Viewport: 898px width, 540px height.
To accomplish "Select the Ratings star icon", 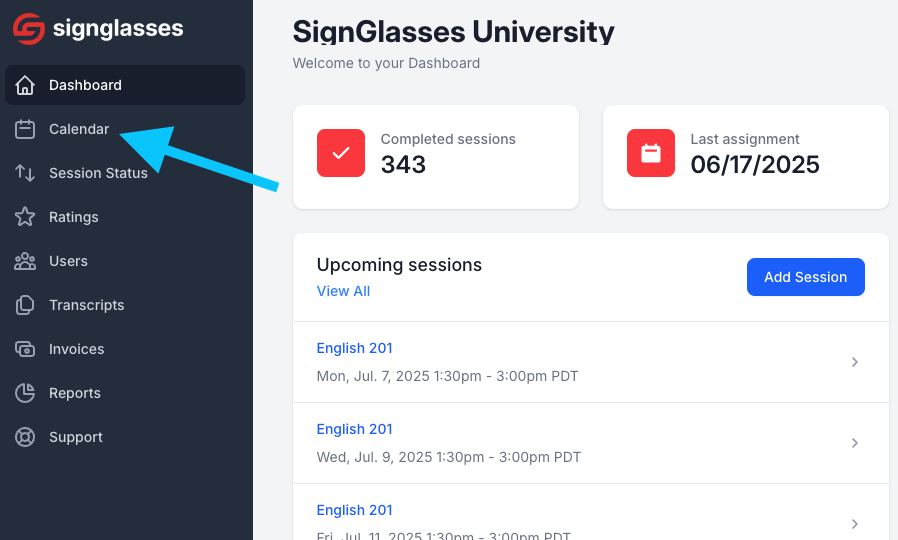I will (25, 216).
